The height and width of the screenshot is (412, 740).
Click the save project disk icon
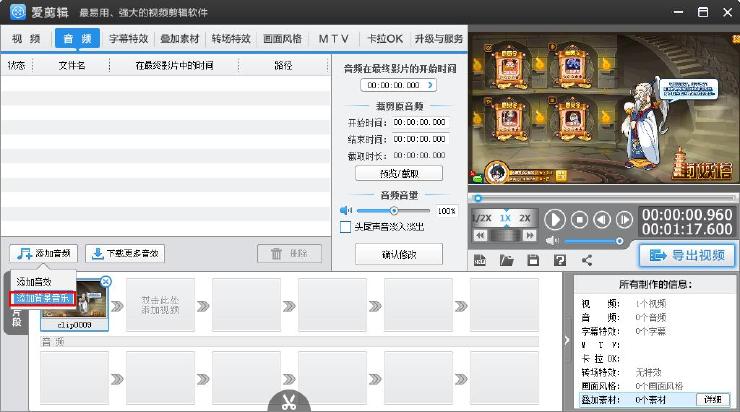click(533, 260)
